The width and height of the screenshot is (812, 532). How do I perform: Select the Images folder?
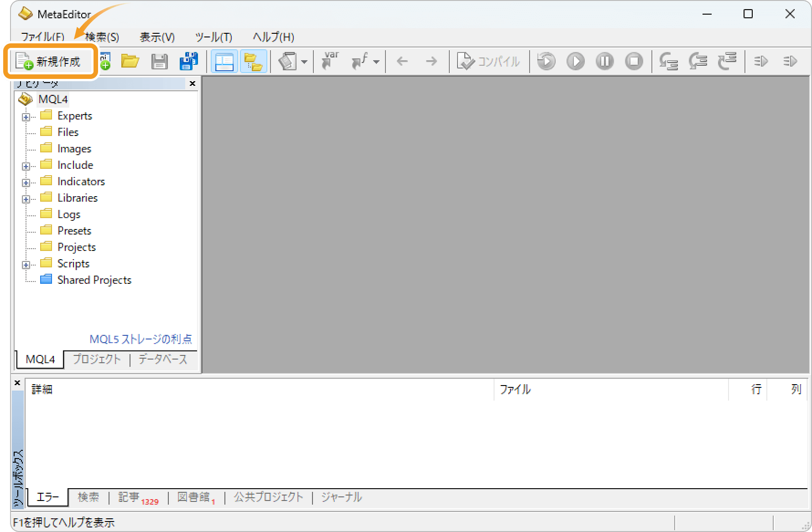[74, 149]
